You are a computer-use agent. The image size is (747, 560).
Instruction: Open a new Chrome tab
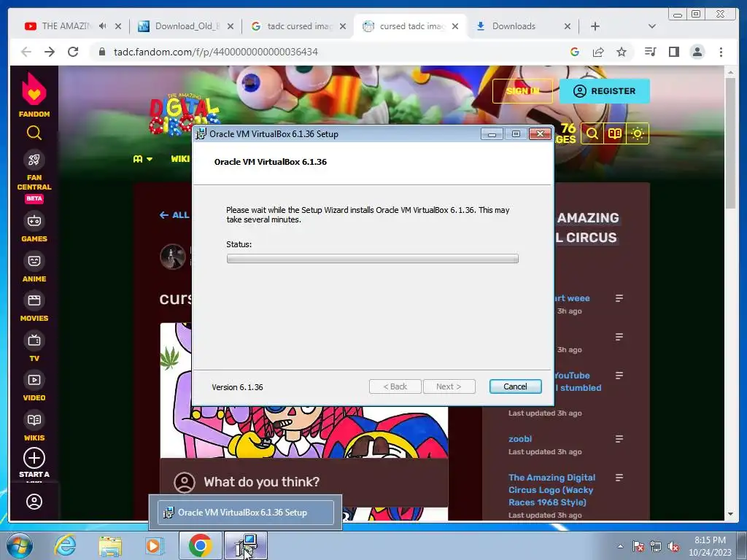595,26
